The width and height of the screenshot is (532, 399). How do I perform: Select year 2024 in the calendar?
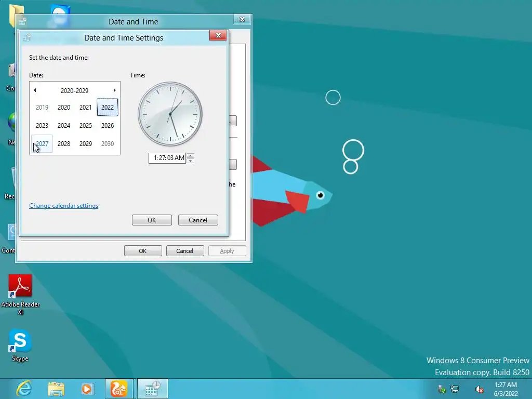coord(64,126)
